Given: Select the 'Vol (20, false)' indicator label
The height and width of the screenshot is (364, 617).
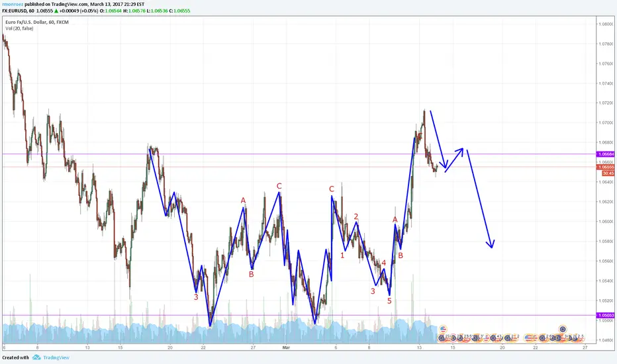Looking at the screenshot, I should click(19, 28).
